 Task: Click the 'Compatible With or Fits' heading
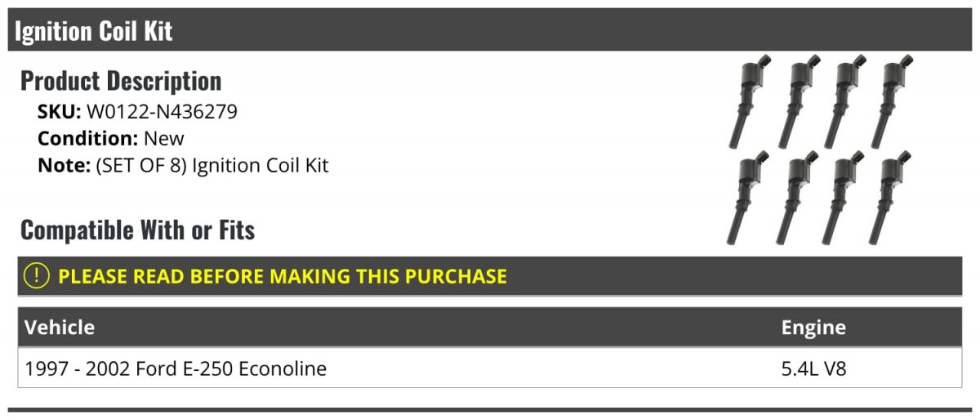[137, 230]
